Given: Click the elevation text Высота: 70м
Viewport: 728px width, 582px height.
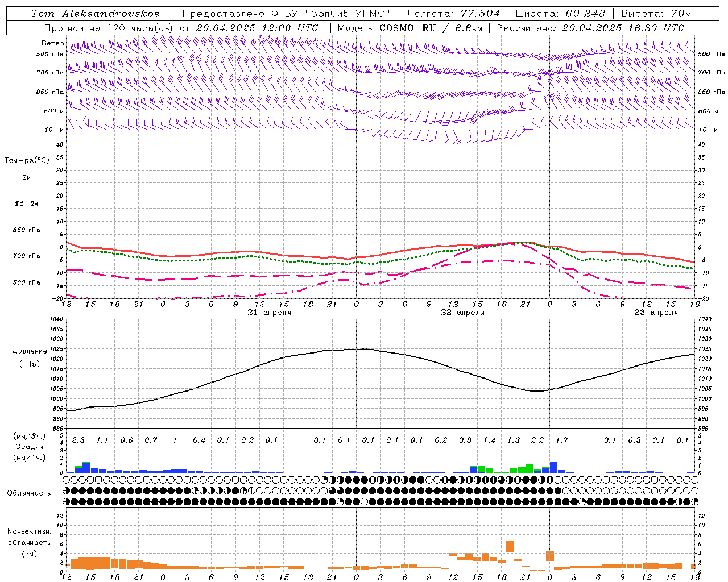Looking at the screenshot, I should pos(656,14).
